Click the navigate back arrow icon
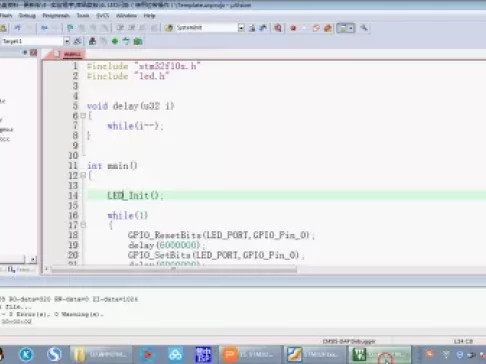 click(44, 28)
